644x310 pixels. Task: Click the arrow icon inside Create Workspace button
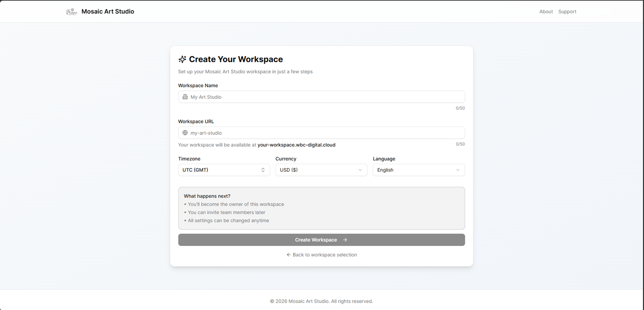click(x=345, y=240)
